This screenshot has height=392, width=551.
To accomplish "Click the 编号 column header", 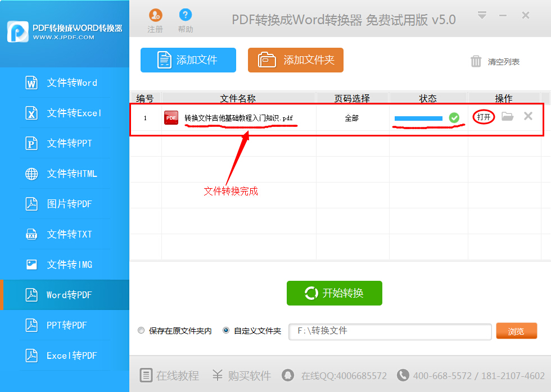I will (145, 98).
